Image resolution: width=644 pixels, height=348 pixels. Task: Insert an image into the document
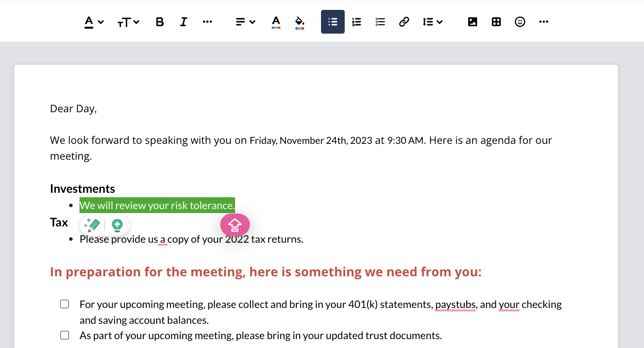pos(473,22)
